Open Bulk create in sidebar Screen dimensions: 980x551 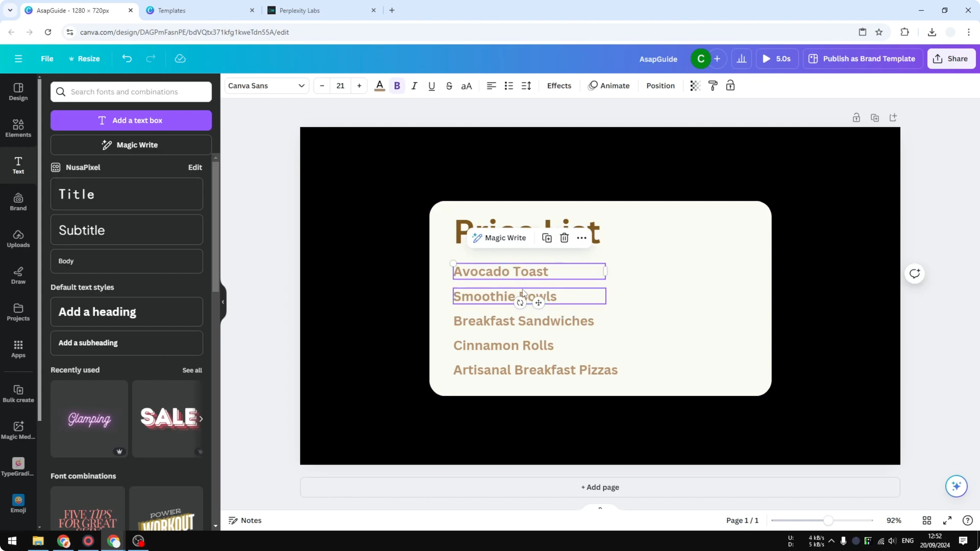[x=18, y=394]
